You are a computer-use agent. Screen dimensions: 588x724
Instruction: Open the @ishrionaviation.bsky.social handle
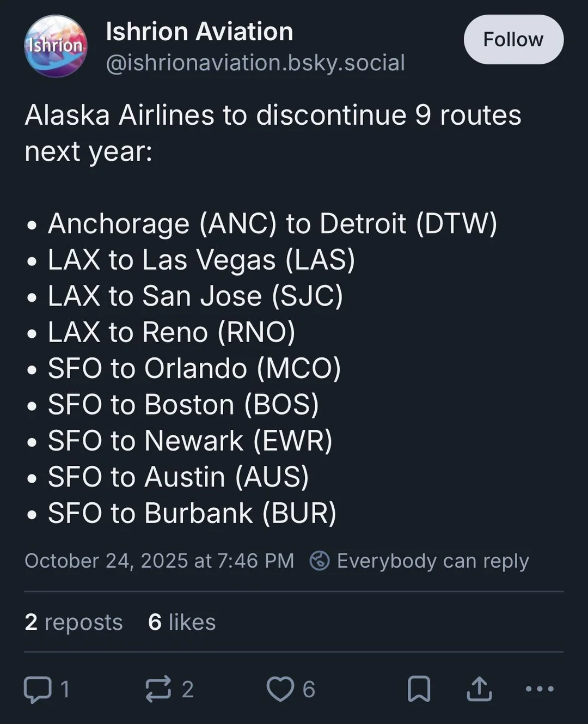[x=255, y=63]
